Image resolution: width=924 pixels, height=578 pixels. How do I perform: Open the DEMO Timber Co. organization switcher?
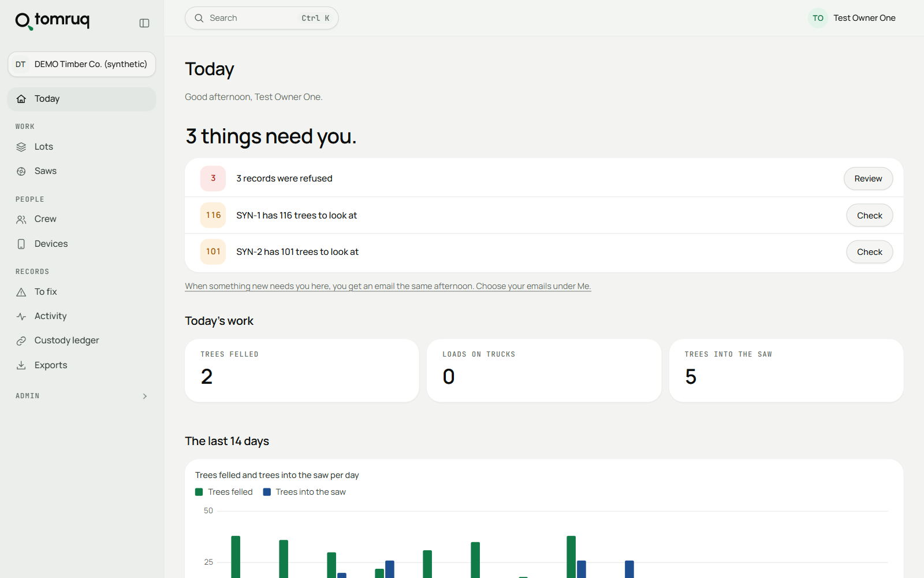[x=82, y=64]
